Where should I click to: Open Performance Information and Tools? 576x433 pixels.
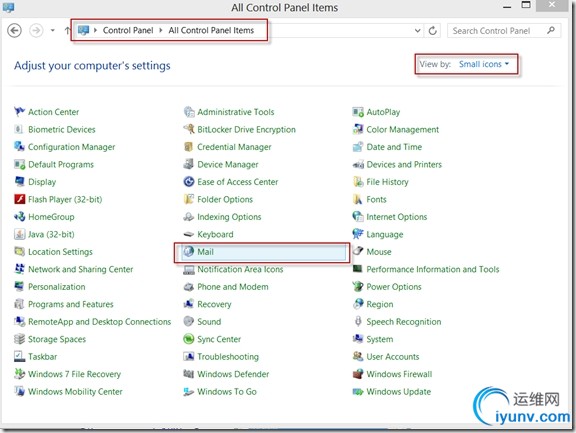[x=433, y=269]
